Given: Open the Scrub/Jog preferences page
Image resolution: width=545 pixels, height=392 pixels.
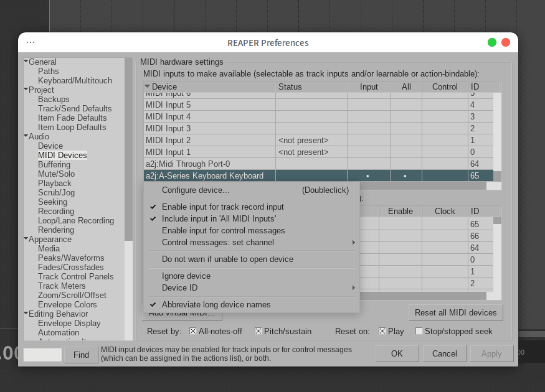Looking at the screenshot, I should pos(56,193).
